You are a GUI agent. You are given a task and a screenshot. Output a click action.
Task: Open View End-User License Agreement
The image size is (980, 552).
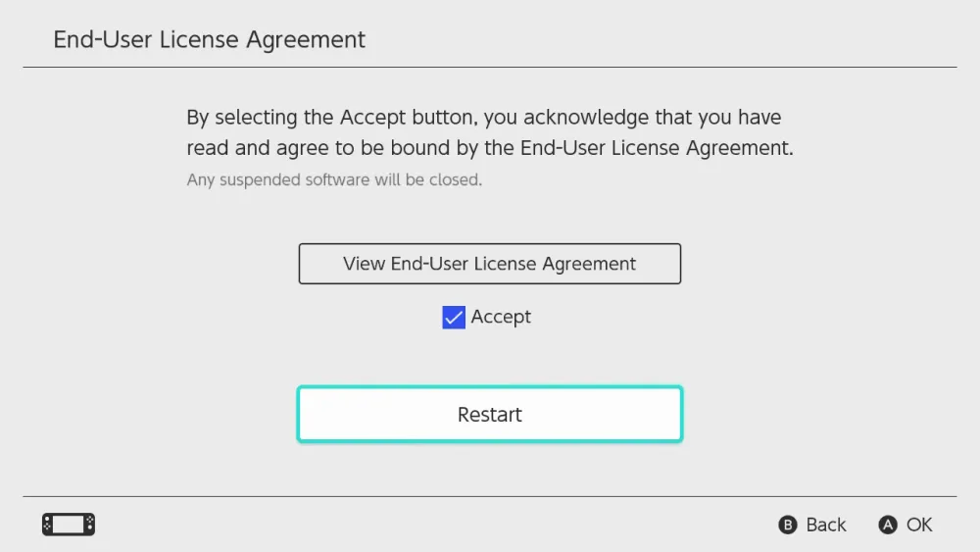489,264
